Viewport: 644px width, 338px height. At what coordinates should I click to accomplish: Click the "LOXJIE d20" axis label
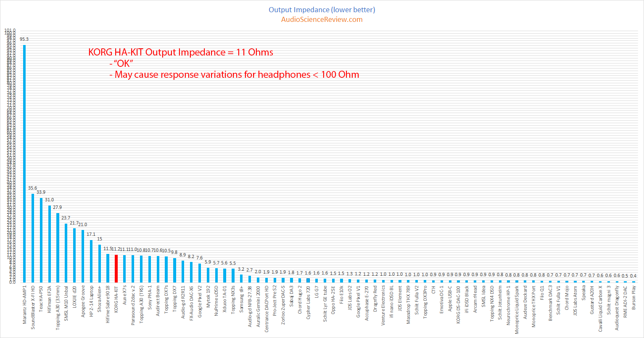point(74,298)
